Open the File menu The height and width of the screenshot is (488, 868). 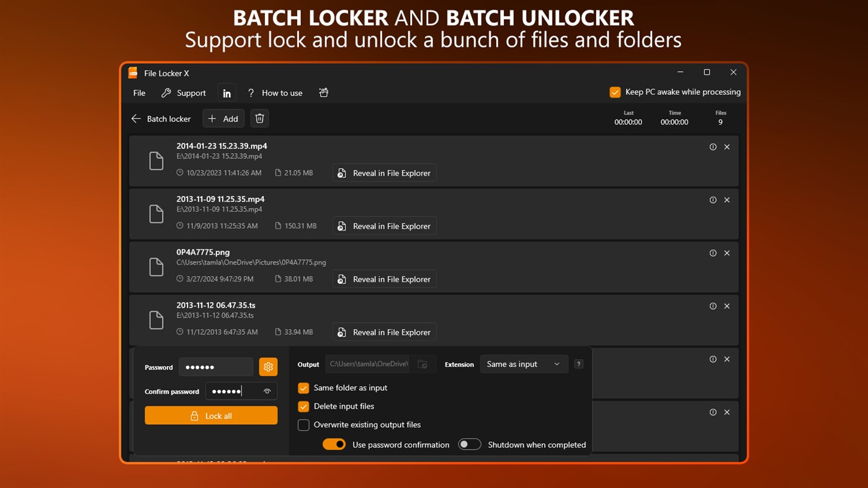tap(138, 92)
